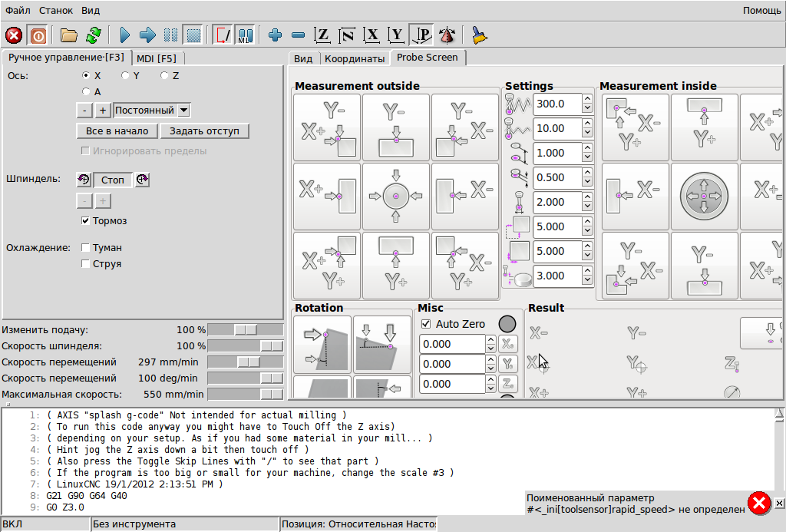
Task: Toggle the machine power button
Action: coord(38,35)
